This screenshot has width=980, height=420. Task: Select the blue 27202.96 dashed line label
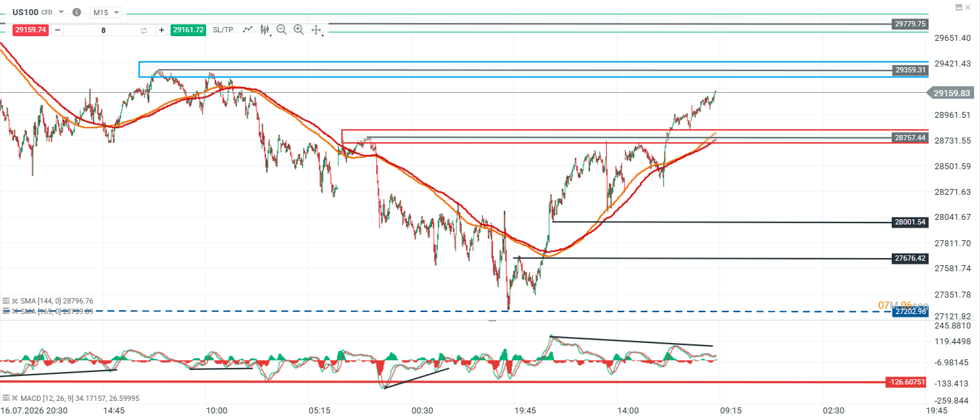point(911,311)
